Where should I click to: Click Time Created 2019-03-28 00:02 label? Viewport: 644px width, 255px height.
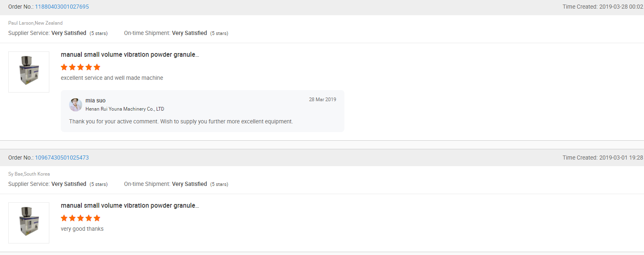coord(603,7)
